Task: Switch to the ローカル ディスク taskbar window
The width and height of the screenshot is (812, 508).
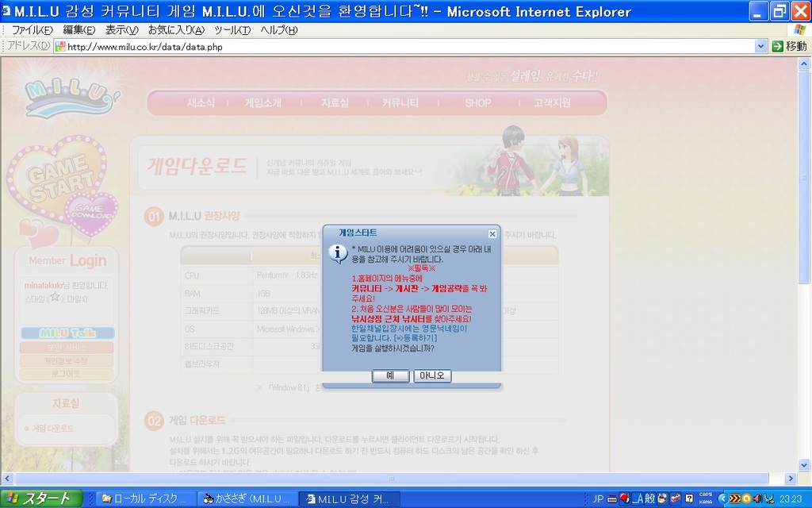Action: (x=146, y=498)
